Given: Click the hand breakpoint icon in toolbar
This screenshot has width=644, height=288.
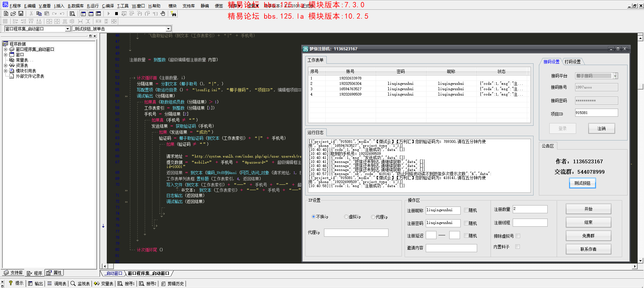Looking at the screenshot, I should click(163, 14).
